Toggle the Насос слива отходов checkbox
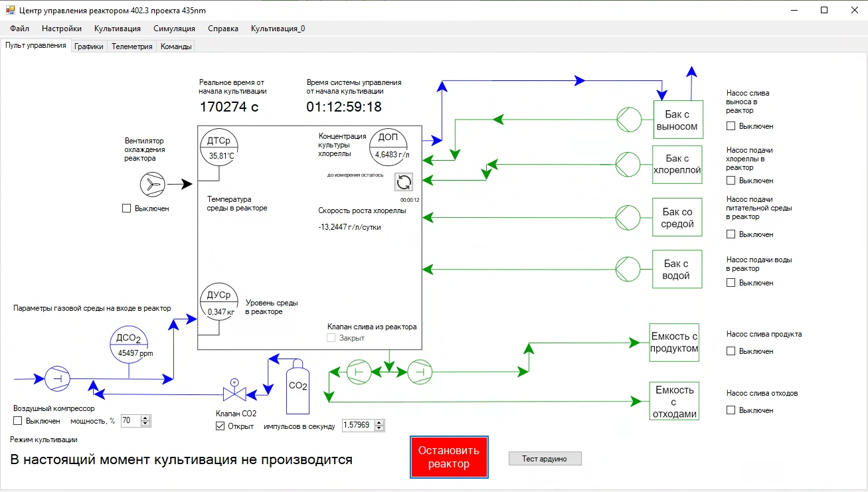This screenshot has height=492, width=868. click(x=731, y=410)
